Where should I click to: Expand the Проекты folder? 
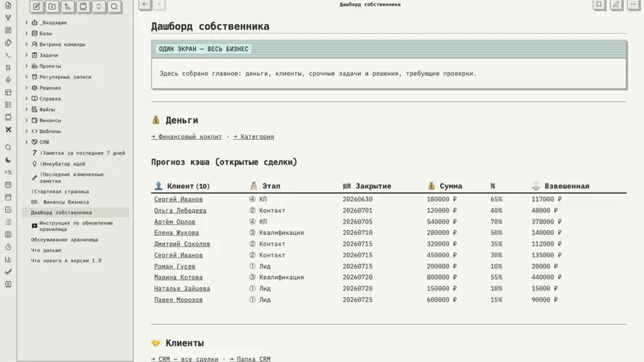point(27,66)
